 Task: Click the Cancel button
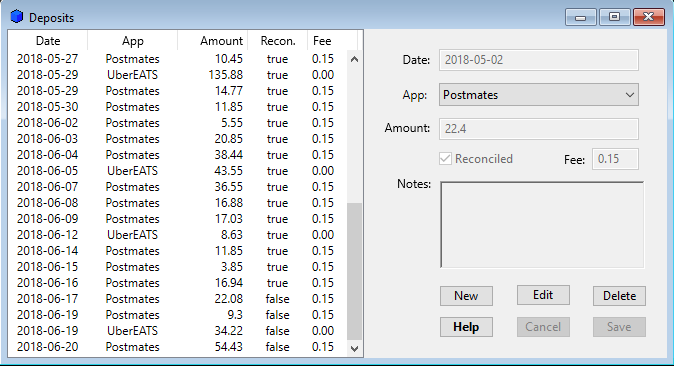(x=543, y=327)
